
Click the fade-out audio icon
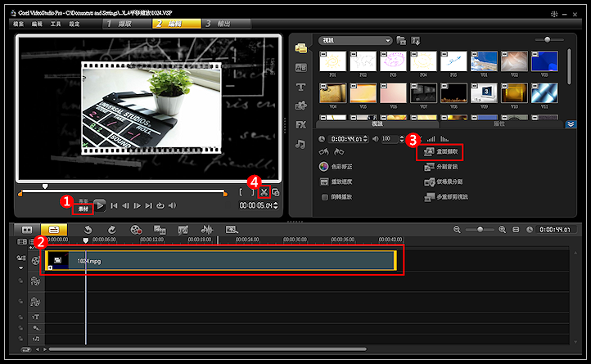pyautogui.click(x=444, y=139)
